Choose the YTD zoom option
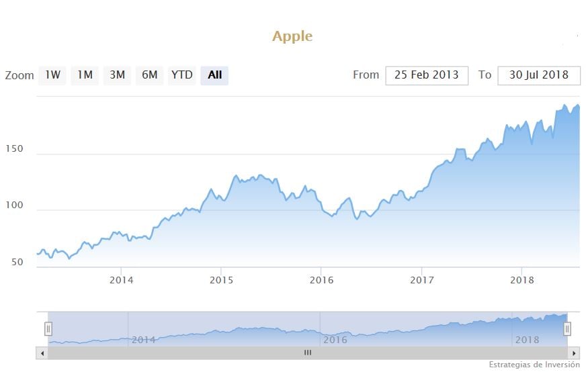The width and height of the screenshot is (588, 372). coord(181,75)
